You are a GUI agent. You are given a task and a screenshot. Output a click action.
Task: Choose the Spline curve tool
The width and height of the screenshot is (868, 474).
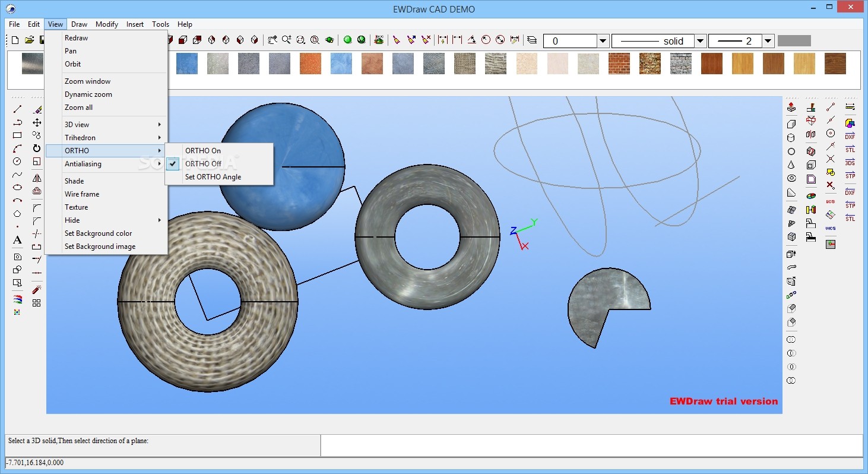click(x=17, y=175)
